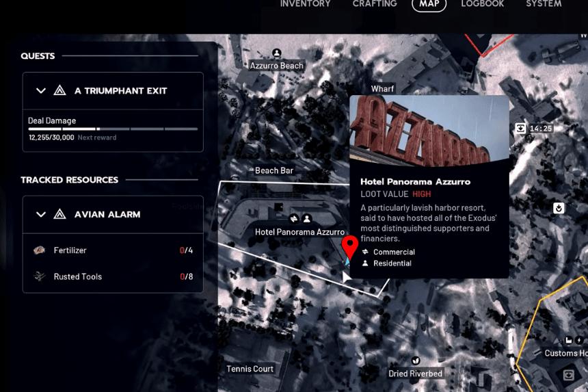Screen dimensions: 588x392
Task: Click the Deal Damage progress bar
Action: point(113,129)
